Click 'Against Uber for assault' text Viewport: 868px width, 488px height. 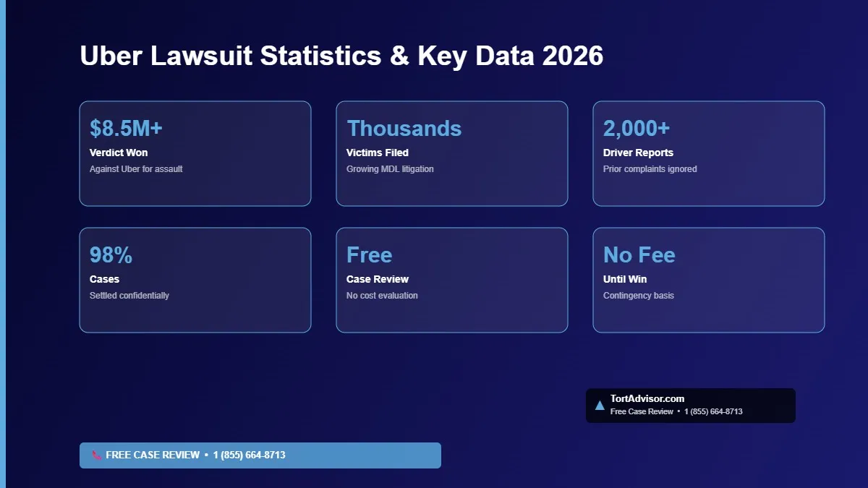click(x=136, y=169)
